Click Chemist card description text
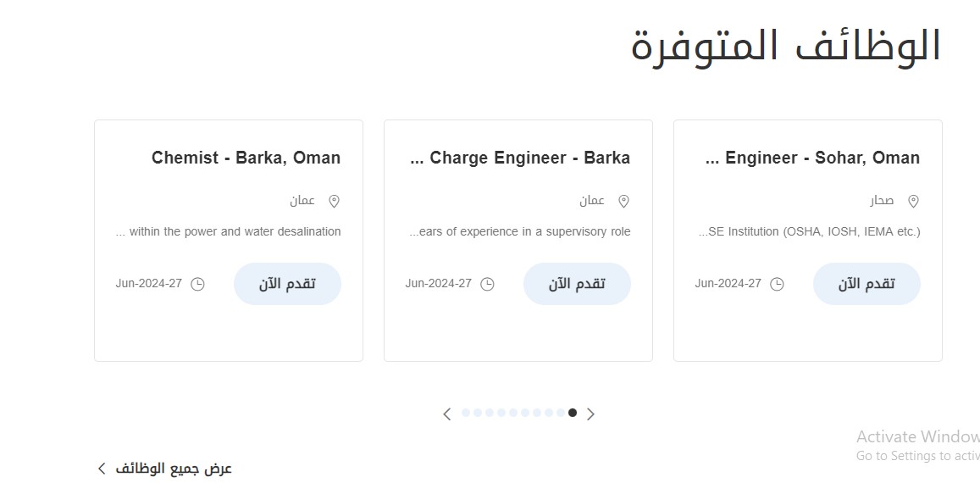 click(228, 231)
